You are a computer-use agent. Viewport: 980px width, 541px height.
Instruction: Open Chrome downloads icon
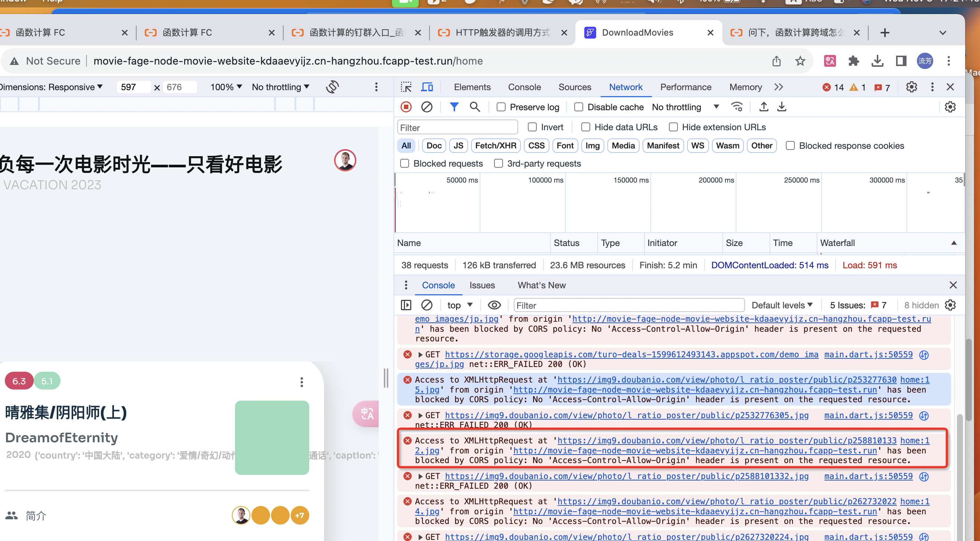(877, 61)
